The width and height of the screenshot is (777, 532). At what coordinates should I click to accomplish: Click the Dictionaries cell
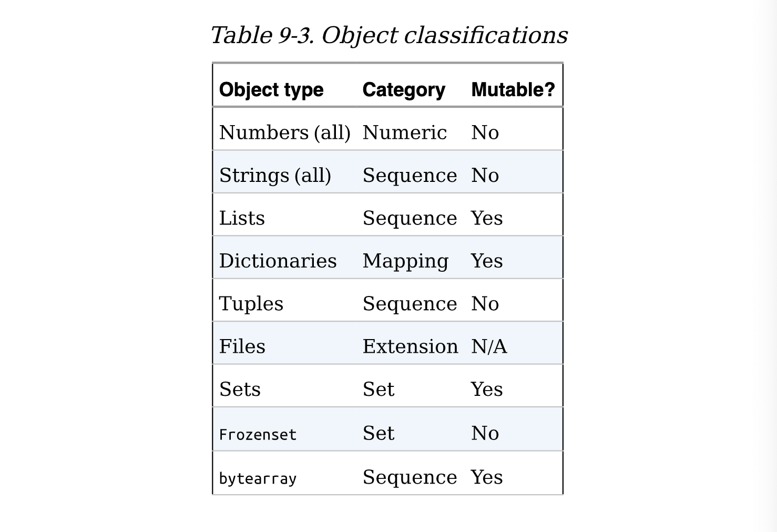(278, 261)
